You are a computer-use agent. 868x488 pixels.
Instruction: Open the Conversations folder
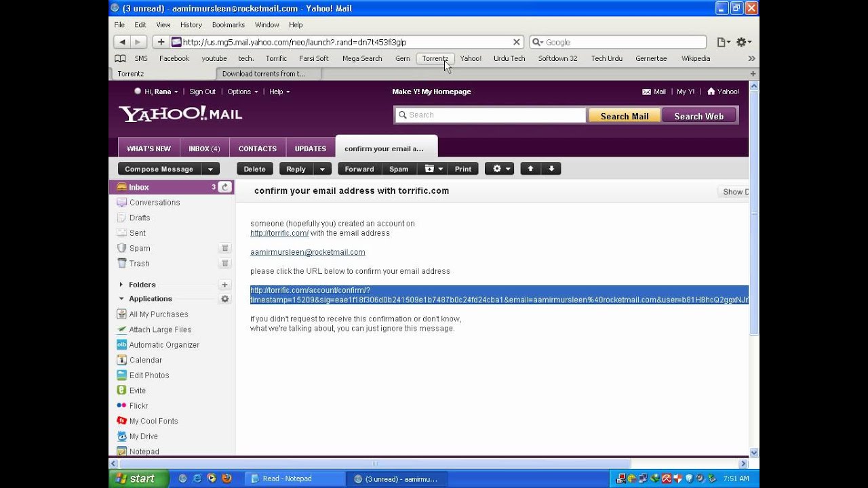click(x=155, y=203)
